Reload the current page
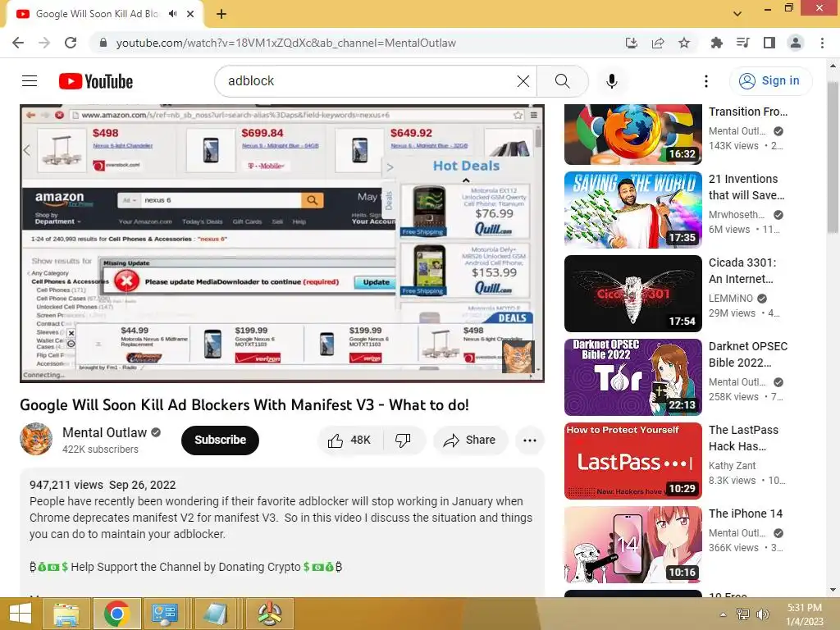Viewport: 840px width, 630px height. (71, 43)
